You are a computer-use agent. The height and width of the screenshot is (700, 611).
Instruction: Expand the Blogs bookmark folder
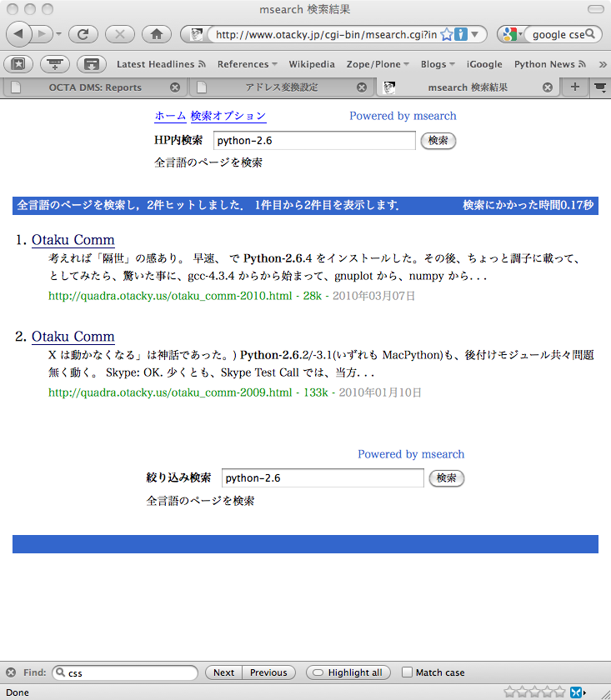(438, 64)
